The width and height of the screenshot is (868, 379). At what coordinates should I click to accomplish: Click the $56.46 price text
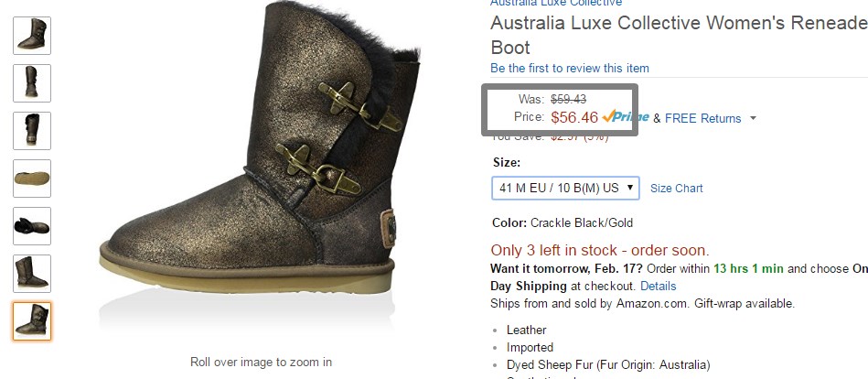pos(574,117)
